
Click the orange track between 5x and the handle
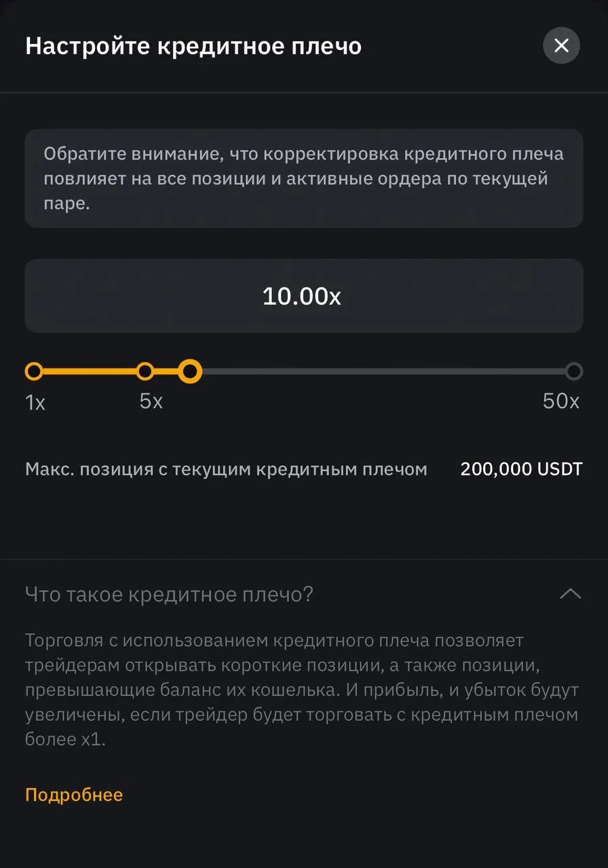168,371
